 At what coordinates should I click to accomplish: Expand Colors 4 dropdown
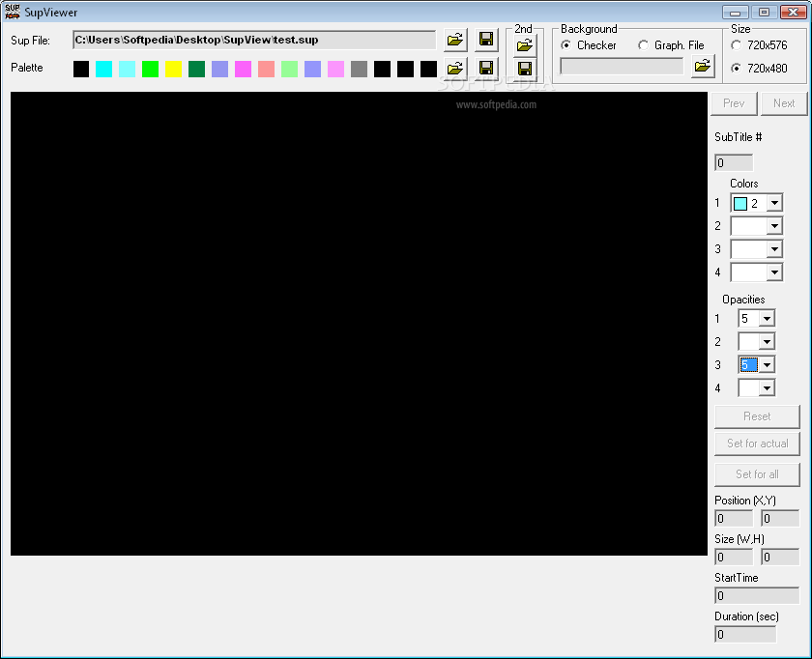point(774,272)
